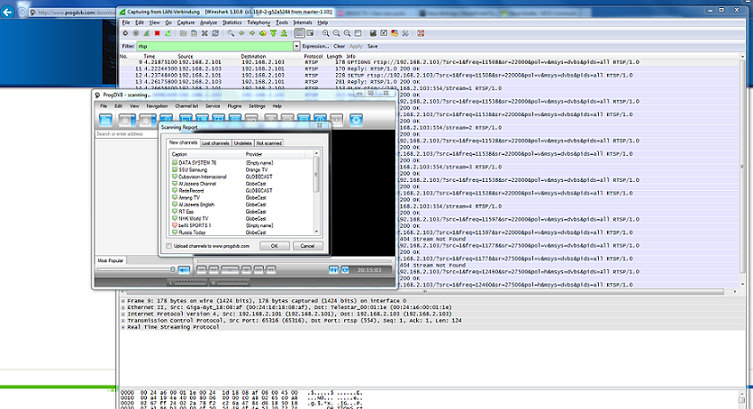This screenshot has width=753, height=409.
Task: Enable Upload channels to www.progdvb.com checkbox
Action: coord(167,245)
